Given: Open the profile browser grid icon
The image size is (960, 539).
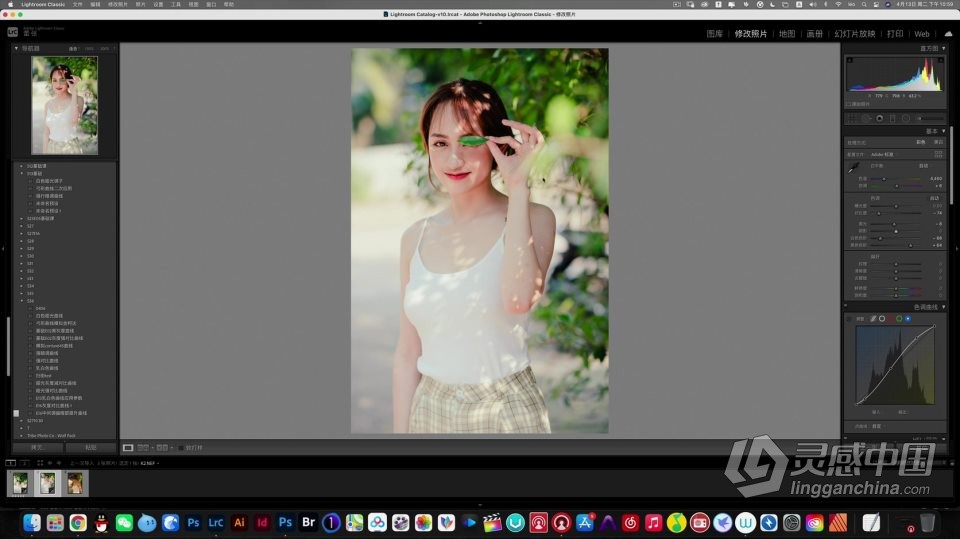Looking at the screenshot, I should [x=939, y=154].
